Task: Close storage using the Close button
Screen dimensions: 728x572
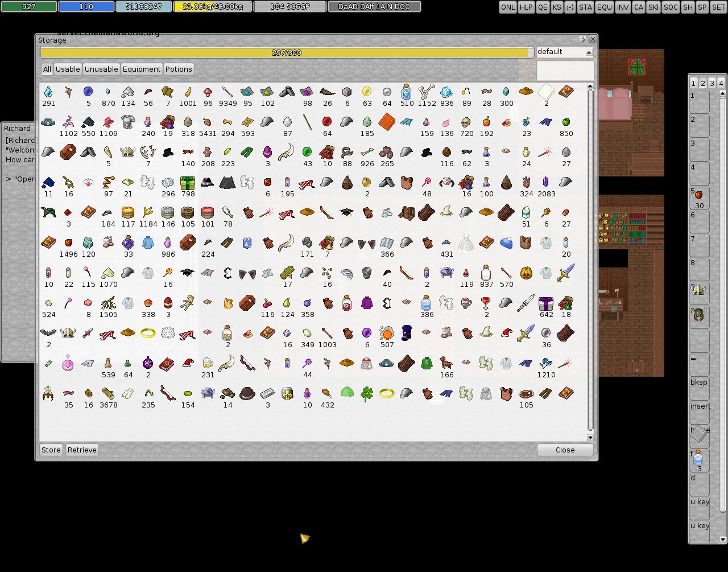Action: pyautogui.click(x=565, y=450)
